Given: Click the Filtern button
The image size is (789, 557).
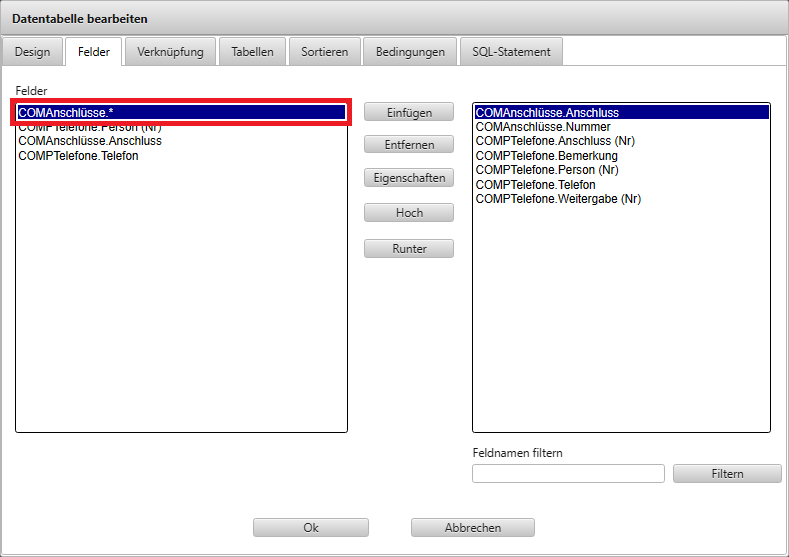Looking at the screenshot, I should click(727, 473).
